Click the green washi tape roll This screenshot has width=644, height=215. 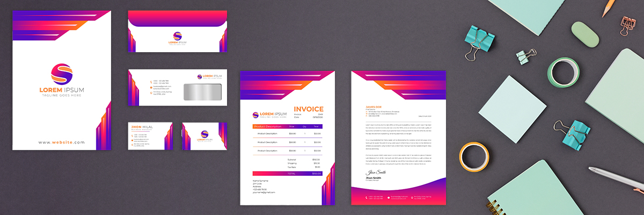[x=562, y=73]
